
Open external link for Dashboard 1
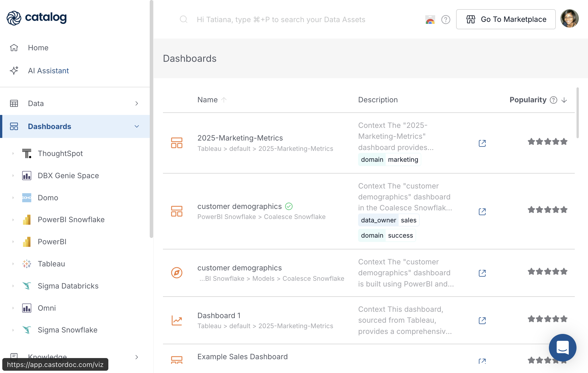point(482,320)
